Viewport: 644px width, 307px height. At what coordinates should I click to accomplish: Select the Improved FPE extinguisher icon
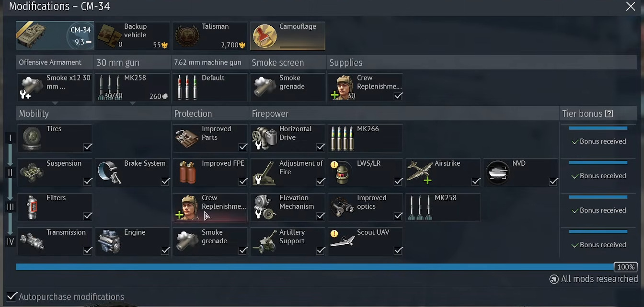point(187,172)
